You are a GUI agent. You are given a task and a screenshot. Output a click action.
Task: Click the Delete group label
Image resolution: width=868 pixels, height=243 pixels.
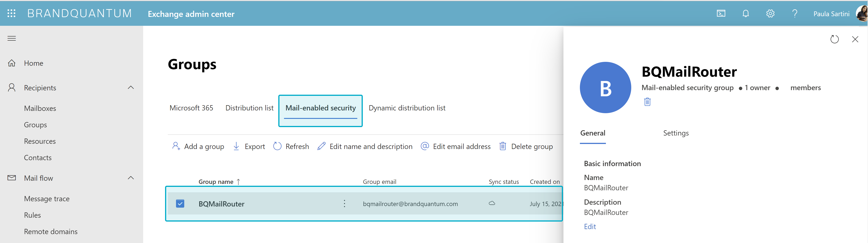tap(532, 147)
